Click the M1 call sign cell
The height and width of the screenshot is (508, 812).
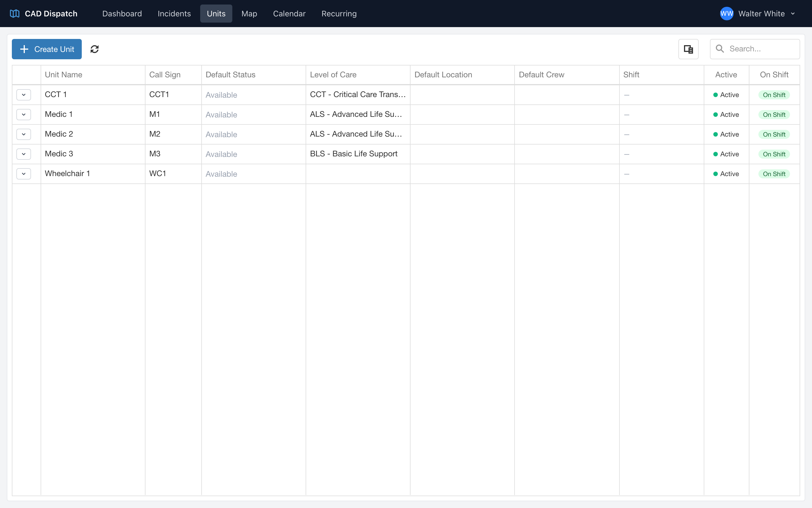pyautogui.click(x=173, y=115)
